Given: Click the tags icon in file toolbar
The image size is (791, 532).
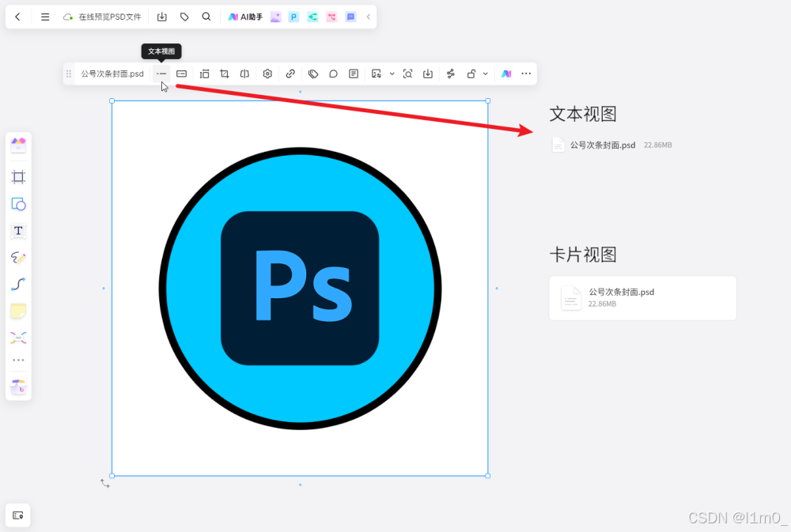Looking at the screenshot, I should pyautogui.click(x=312, y=74).
